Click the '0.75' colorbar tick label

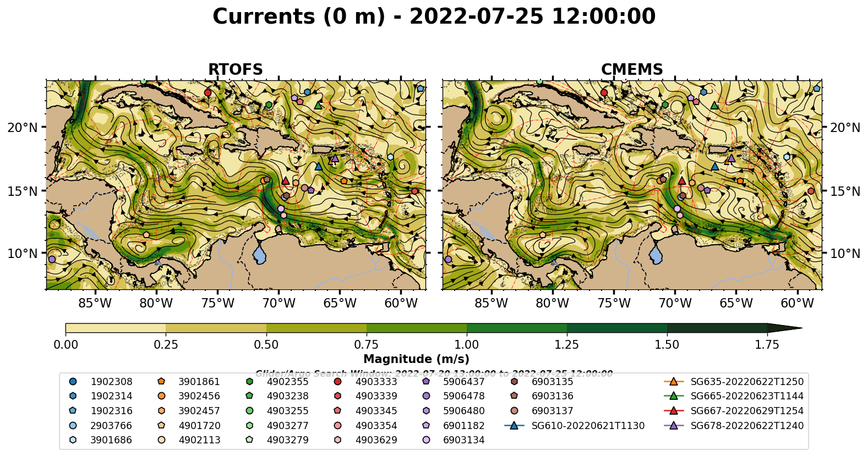click(x=367, y=345)
